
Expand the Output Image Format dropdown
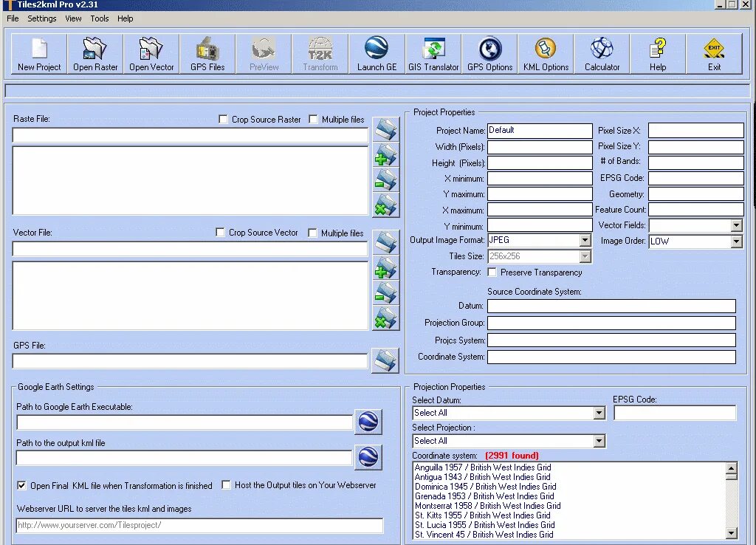pyautogui.click(x=585, y=240)
